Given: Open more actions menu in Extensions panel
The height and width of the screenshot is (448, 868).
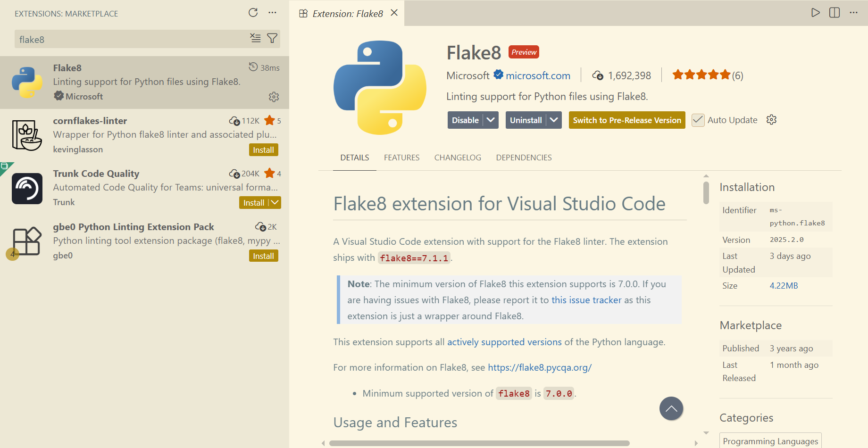Looking at the screenshot, I should (272, 13).
